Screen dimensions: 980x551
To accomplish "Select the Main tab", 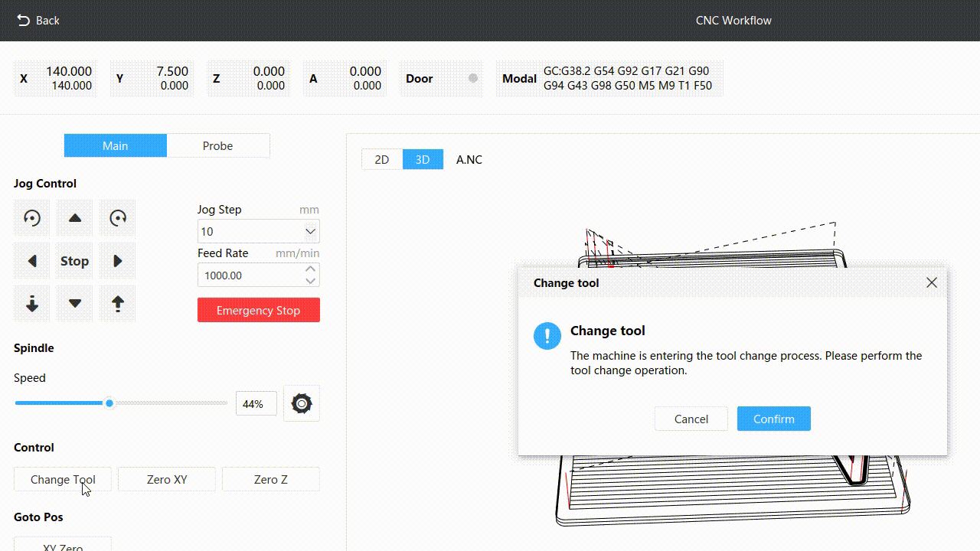I will [116, 145].
